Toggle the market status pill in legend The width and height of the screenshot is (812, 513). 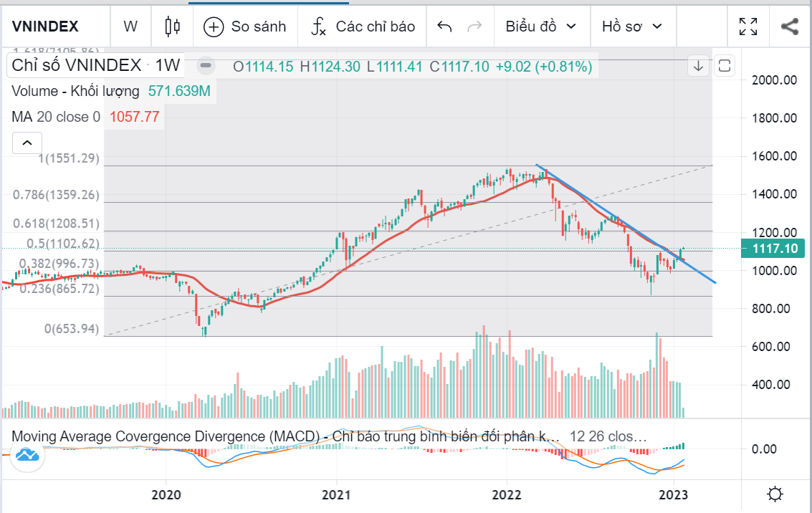click(206, 66)
